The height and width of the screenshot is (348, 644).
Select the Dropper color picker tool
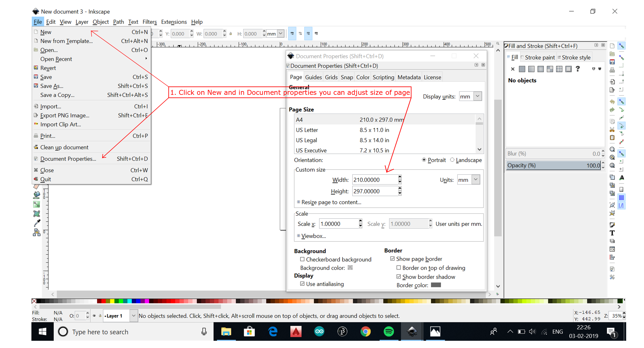pyautogui.click(x=37, y=223)
